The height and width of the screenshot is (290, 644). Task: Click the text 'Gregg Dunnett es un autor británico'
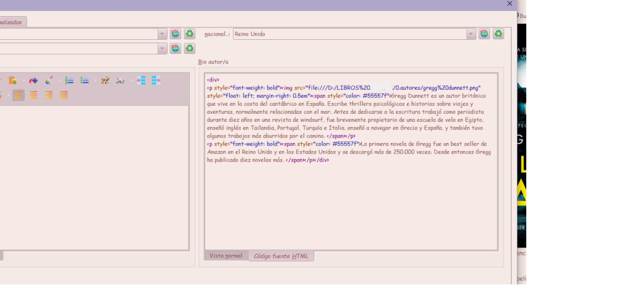pyautogui.click(x=438, y=96)
